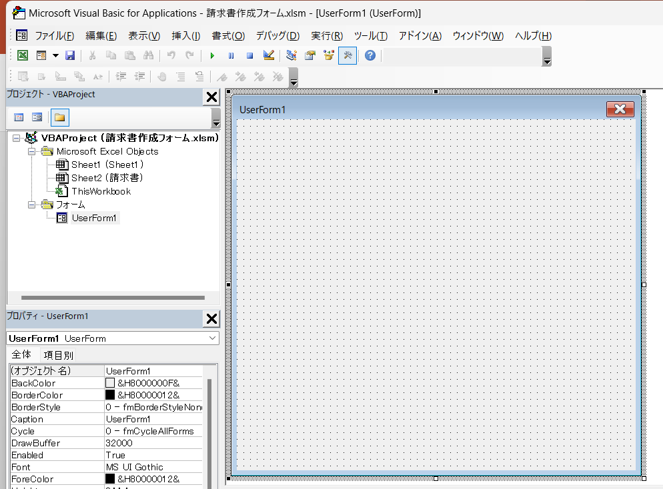Click View Object icon in project panel
The width and height of the screenshot is (663, 489).
click(x=38, y=117)
